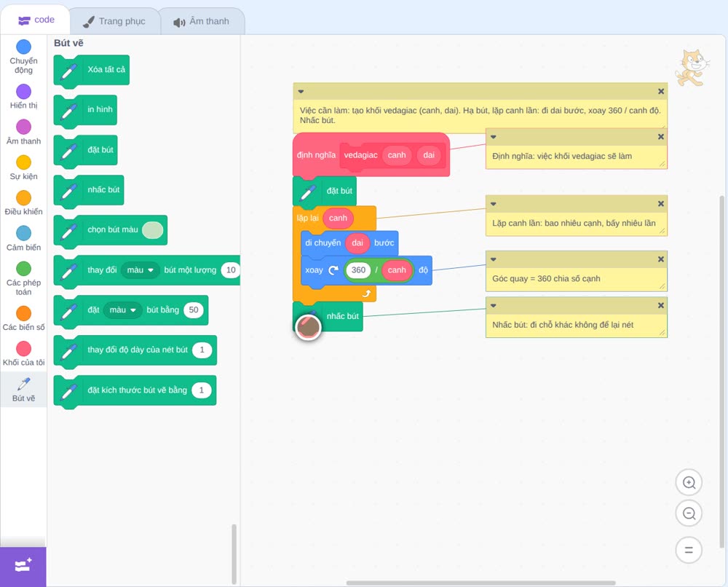Click the in hình stamp block

[85, 109]
